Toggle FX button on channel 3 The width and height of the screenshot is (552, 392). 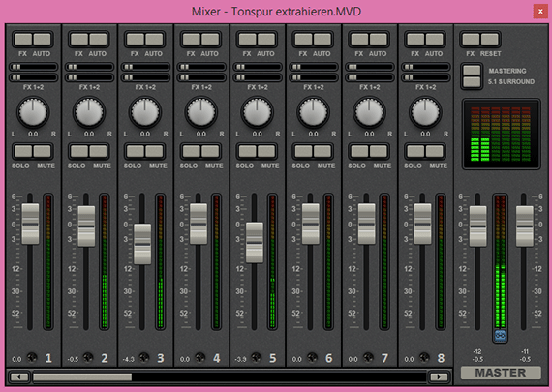pyautogui.click(x=136, y=40)
